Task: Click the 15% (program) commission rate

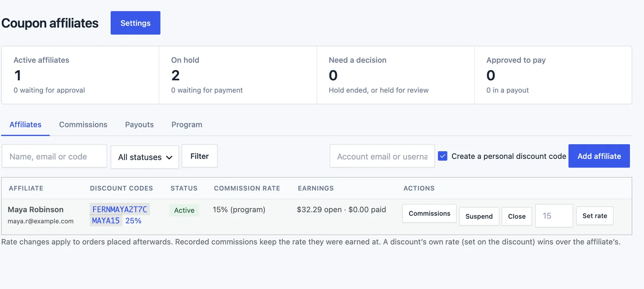Action: tap(239, 210)
